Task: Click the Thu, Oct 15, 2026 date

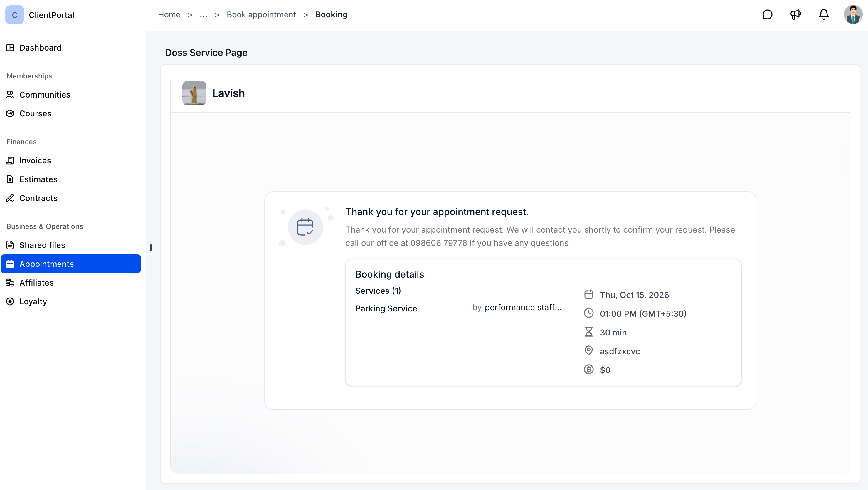Action: click(x=635, y=295)
